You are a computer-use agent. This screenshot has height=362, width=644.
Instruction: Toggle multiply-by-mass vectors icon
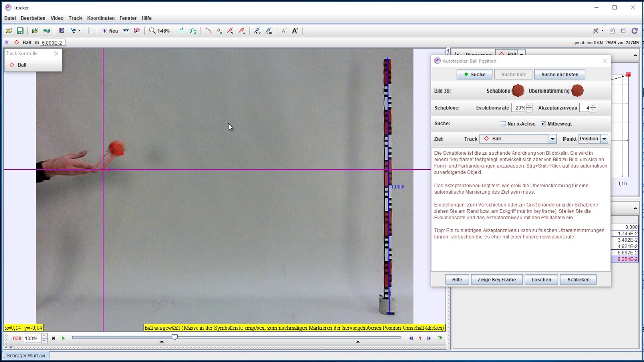point(269,31)
